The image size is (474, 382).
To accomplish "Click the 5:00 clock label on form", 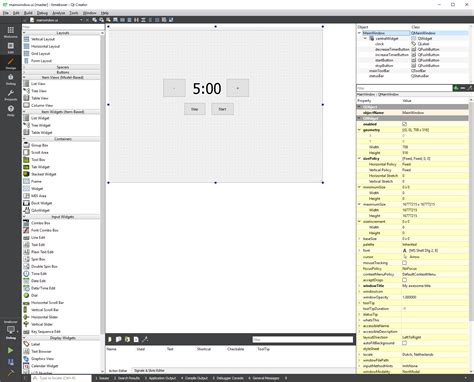I will [x=207, y=88].
